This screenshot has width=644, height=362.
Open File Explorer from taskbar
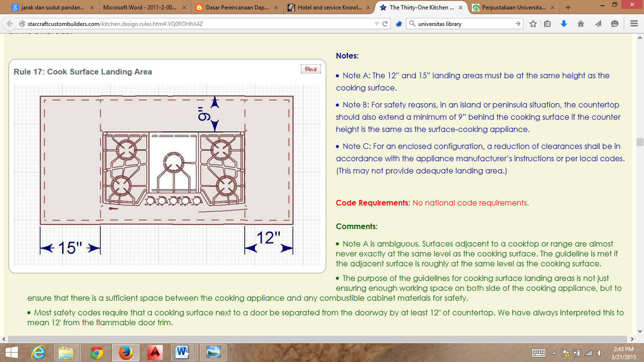(x=66, y=353)
